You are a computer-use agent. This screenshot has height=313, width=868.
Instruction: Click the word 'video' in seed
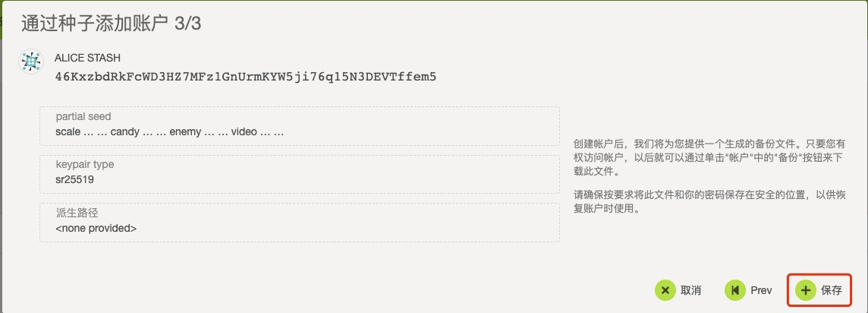tap(244, 131)
